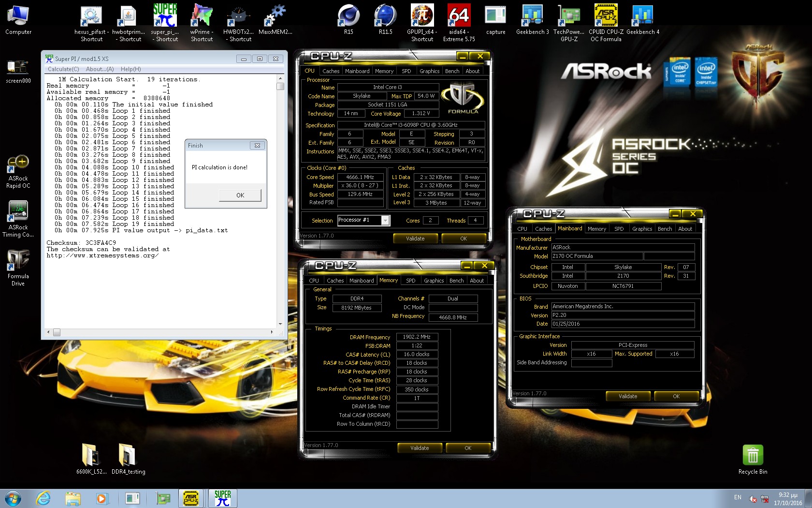Click OK in the Finish dialog
Image resolution: width=812 pixels, height=508 pixels.
pyautogui.click(x=240, y=195)
